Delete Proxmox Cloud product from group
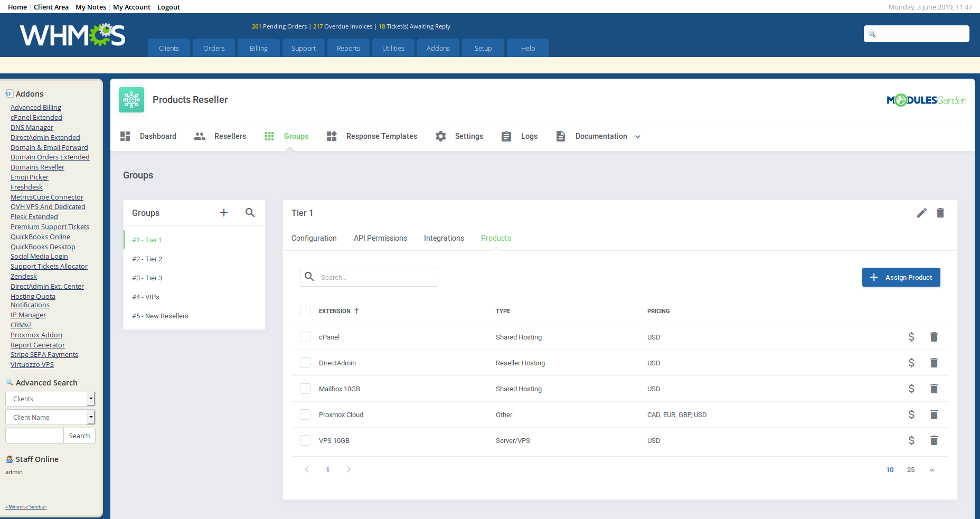The width and height of the screenshot is (980, 519). [934, 414]
